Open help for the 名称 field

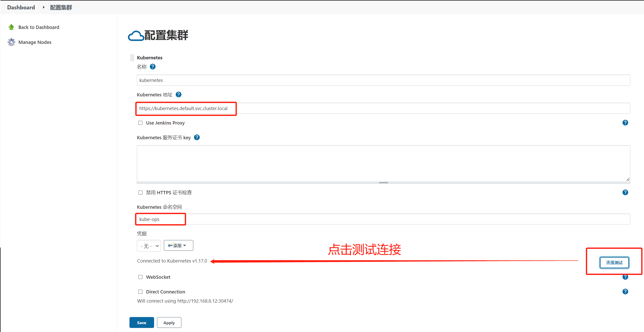153,67
